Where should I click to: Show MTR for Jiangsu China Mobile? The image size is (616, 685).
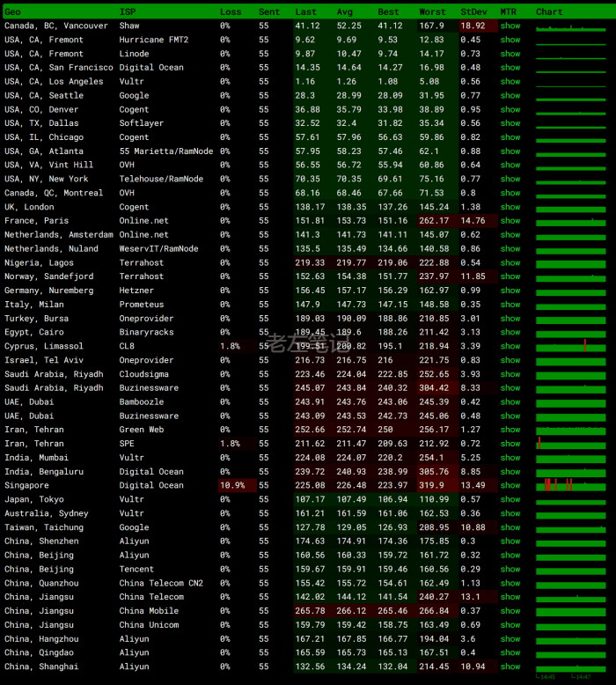click(510, 611)
